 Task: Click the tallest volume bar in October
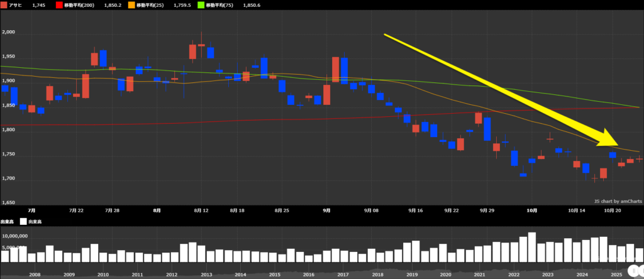(x=532, y=246)
